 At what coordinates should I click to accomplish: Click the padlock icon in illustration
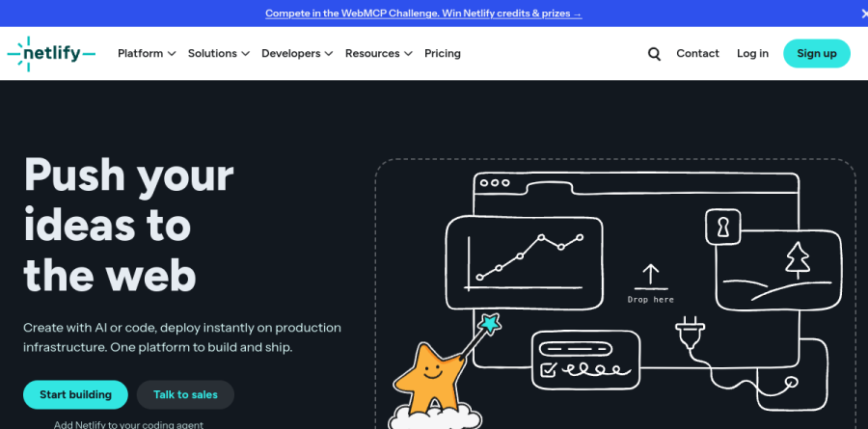tap(723, 227)
